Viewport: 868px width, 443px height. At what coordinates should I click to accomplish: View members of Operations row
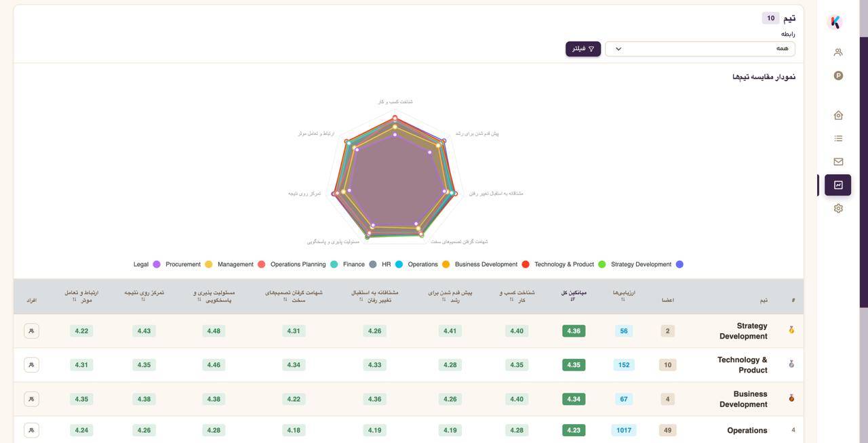coord(31,430)
